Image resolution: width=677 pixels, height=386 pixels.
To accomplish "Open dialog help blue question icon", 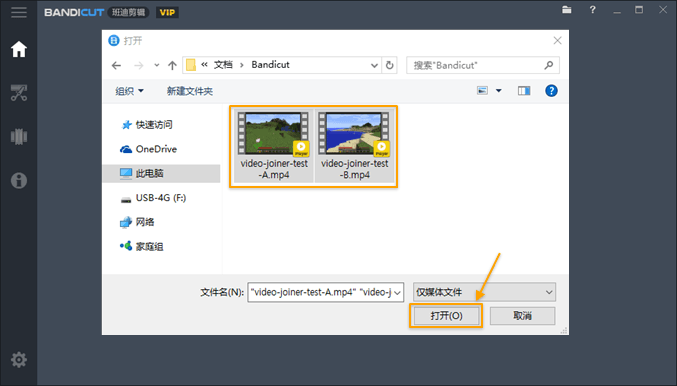I will pos(551,91).
